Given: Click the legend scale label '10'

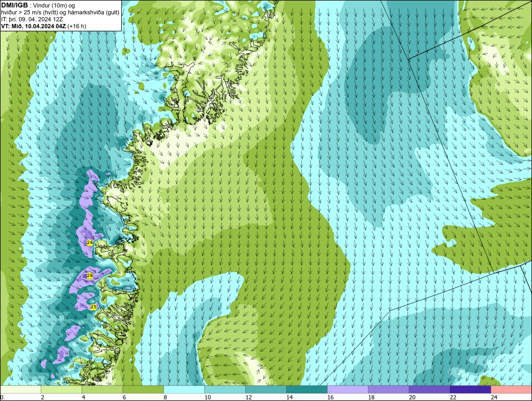Looking at the screenshot, I should coord(207,397).
